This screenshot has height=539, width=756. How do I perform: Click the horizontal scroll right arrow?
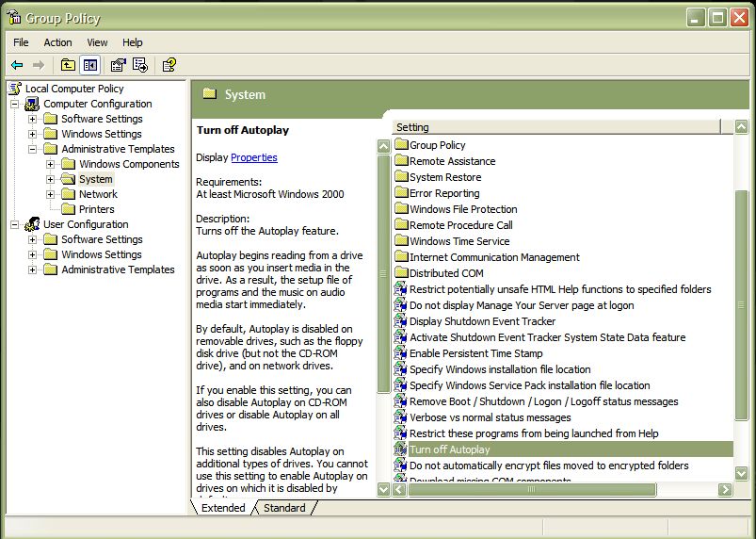pos(725,489)
